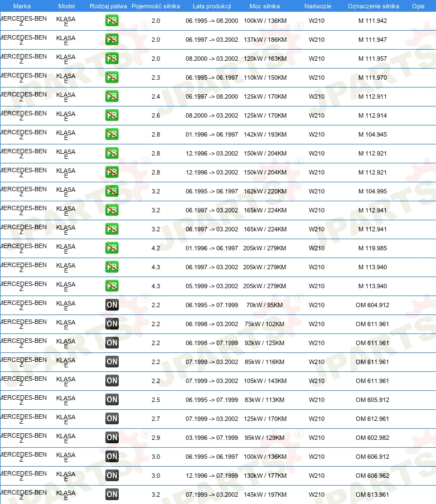Click the petrol fuel icon in the M 119.985 row
This screenshot has height=504, width=436.
(112, 248)
